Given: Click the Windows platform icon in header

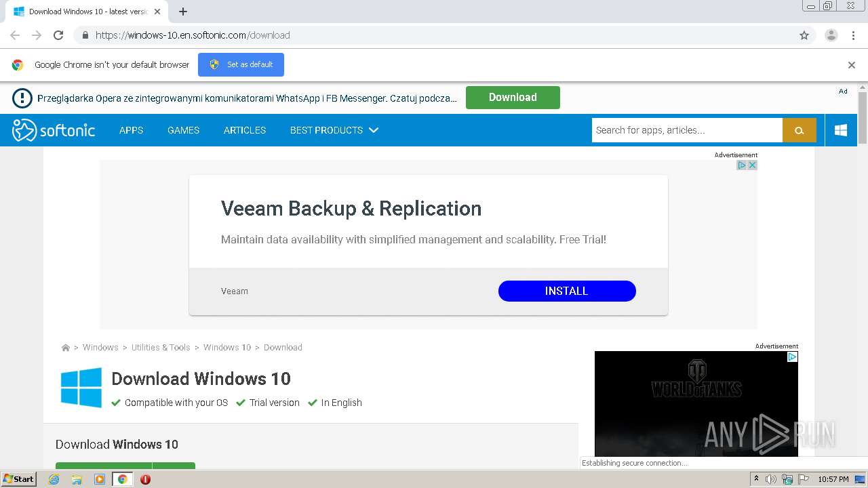Looking at the screenshot, I should click(x=841, y=130).
